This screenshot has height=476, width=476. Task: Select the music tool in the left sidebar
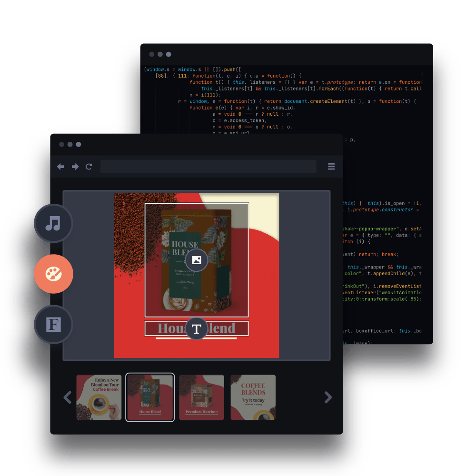pyautogui.click(x=53, y=224)
